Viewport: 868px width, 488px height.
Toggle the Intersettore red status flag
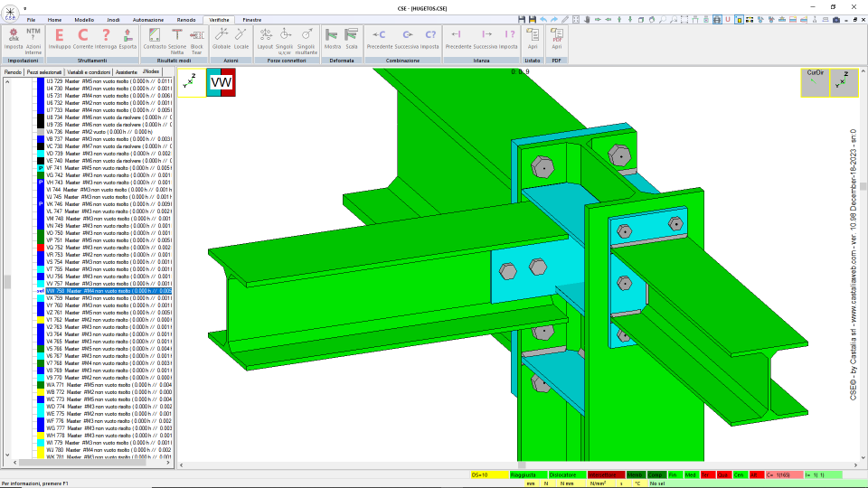click(606, 475)
